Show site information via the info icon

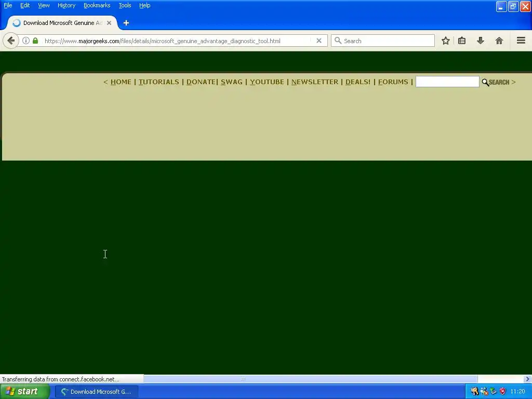coord(26,41)
